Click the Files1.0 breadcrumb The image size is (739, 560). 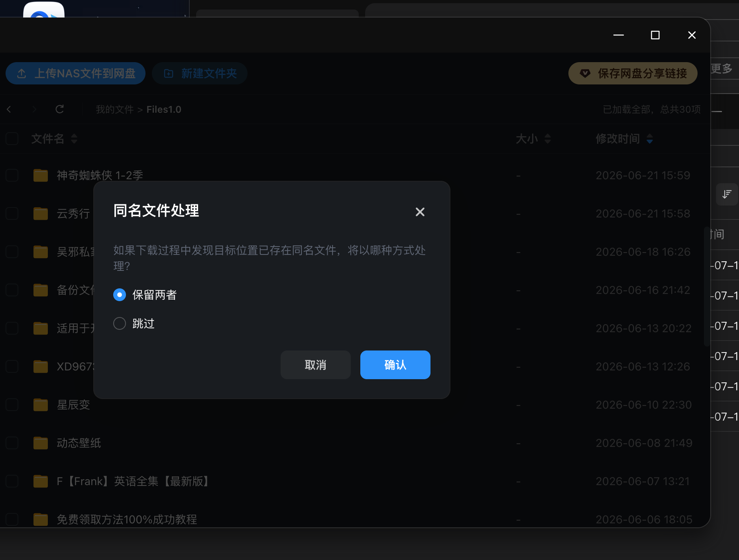(164, 110)
